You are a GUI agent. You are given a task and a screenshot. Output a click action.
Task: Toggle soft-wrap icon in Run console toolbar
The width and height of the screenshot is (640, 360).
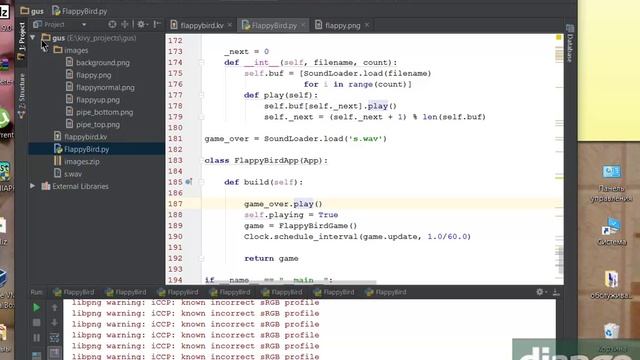point(54,338)
